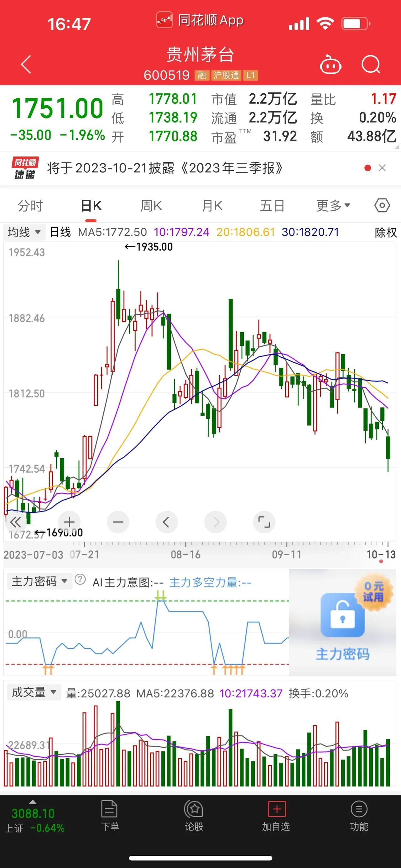Tap the search magnifier icon

tap(371, 64)
